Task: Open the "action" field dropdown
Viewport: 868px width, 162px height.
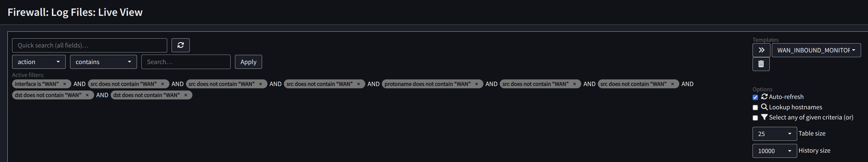Action: pos(39,62)
